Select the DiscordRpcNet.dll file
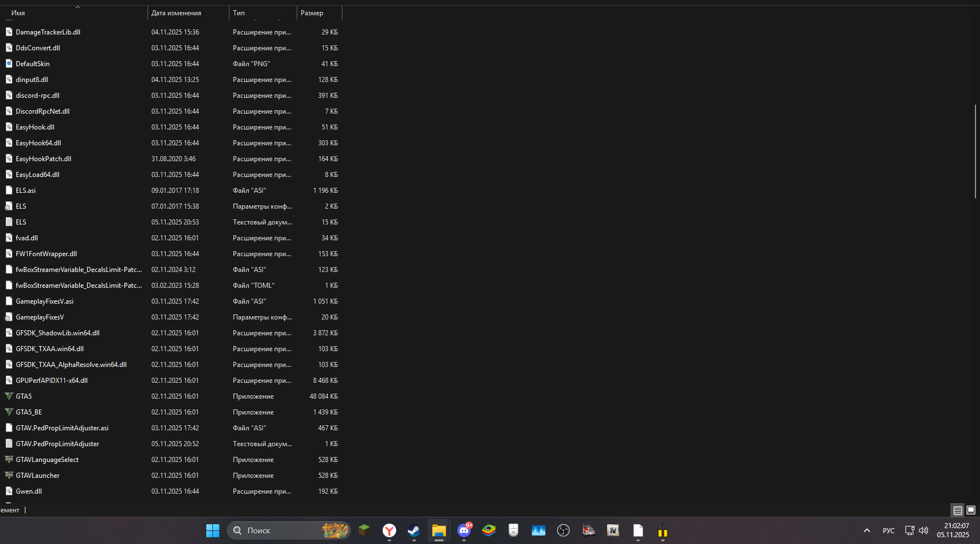980x544 pixels. (x=43, y=111)
